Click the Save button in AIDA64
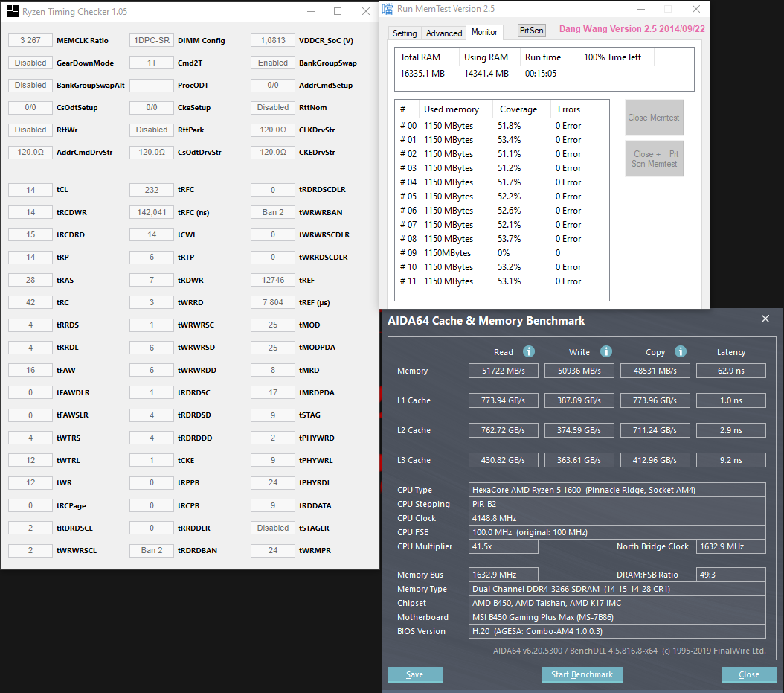The width and height of the screenshot is (784, 693). 414,674
